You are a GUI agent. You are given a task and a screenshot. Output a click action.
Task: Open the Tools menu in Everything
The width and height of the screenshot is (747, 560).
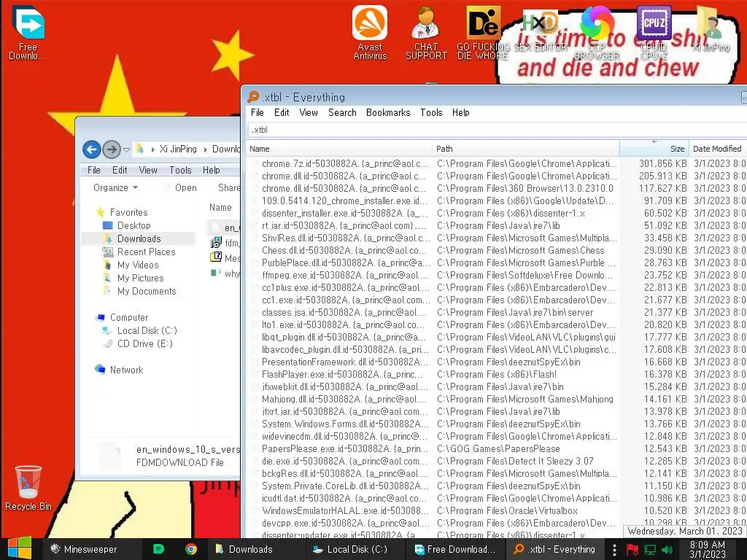pos(431,112)
